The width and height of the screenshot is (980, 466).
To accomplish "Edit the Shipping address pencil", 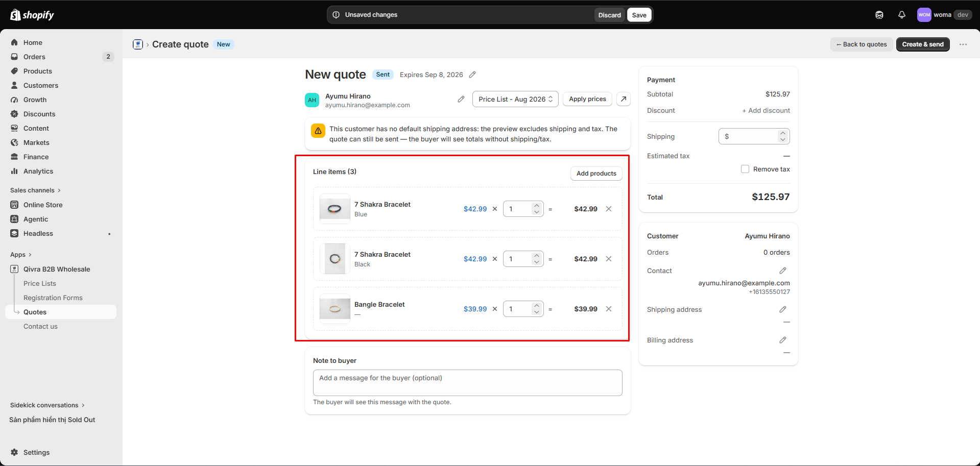I will (x=783, y=309).
